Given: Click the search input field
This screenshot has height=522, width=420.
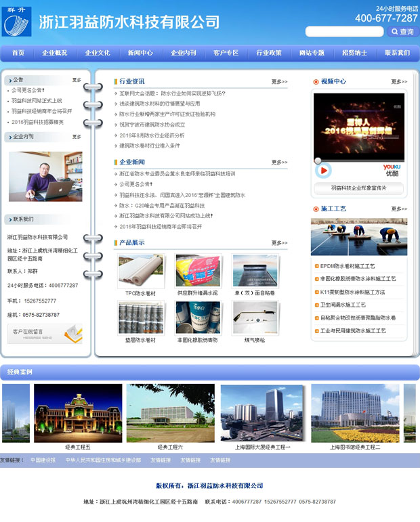Looking at the screenshot, I should (x=344, y=32).
